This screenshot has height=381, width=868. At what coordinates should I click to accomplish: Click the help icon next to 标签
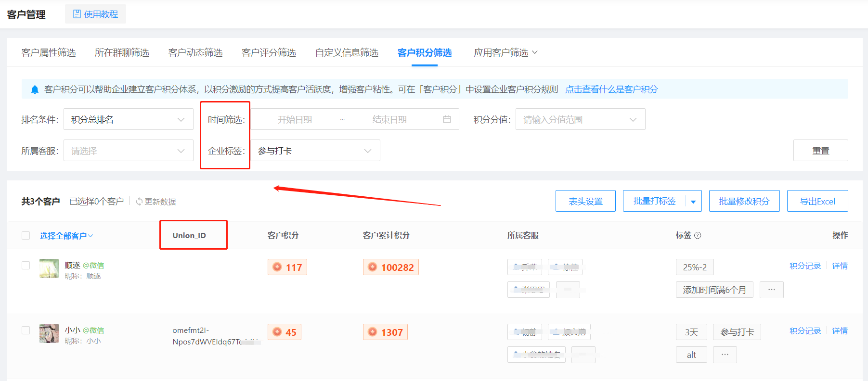698,235
